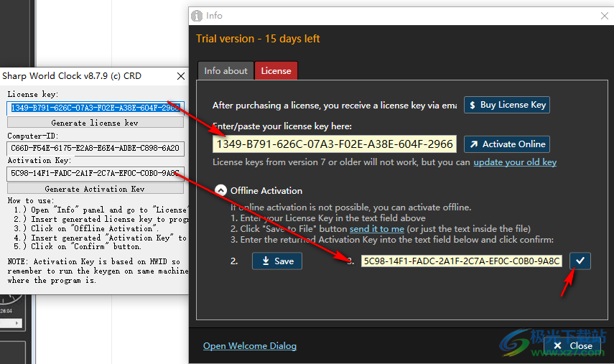Click the 'Activation Key:' label in keygen
Viewport: 614px width, 364px height.
point(39,161)
